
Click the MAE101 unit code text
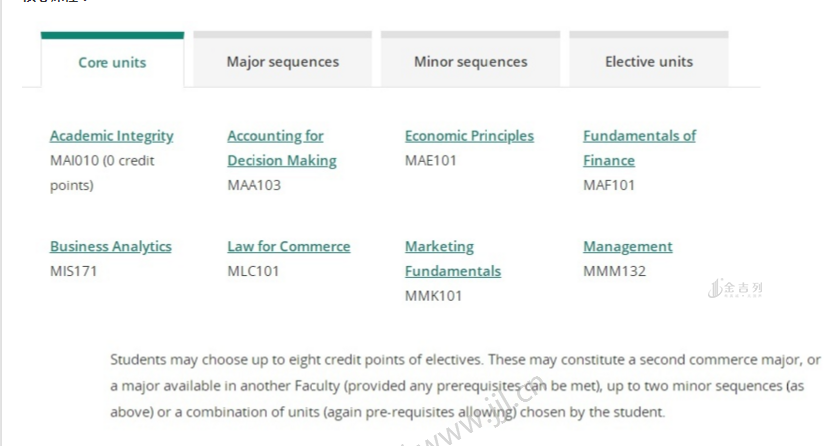click(430, 160)
